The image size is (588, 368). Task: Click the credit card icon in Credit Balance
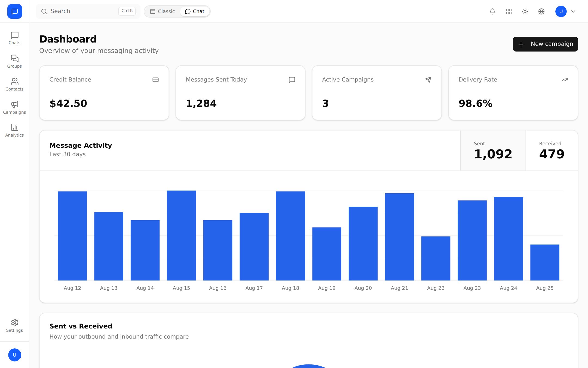point(155,80)
